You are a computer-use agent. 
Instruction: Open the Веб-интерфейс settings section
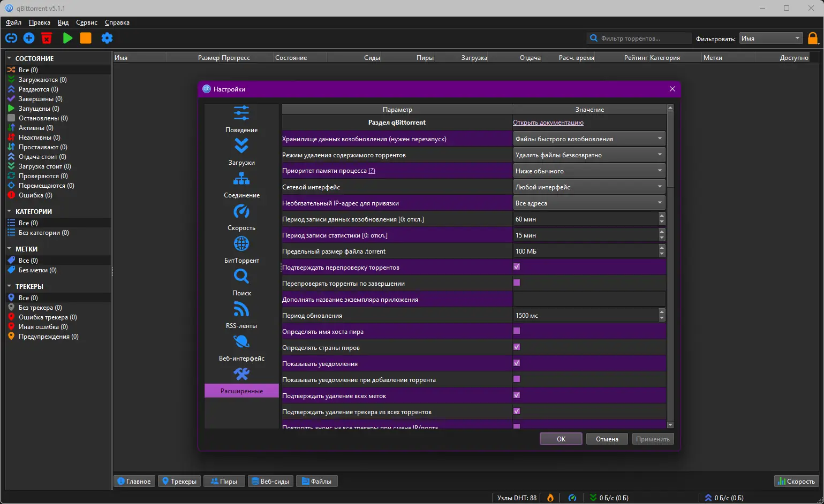[241, 348]
